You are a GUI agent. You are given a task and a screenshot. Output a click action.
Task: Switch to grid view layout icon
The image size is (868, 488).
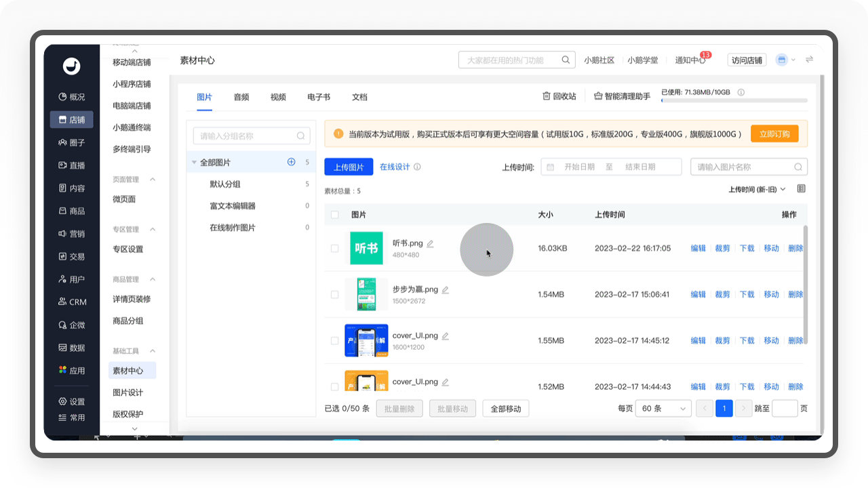[x=802, y=188]
